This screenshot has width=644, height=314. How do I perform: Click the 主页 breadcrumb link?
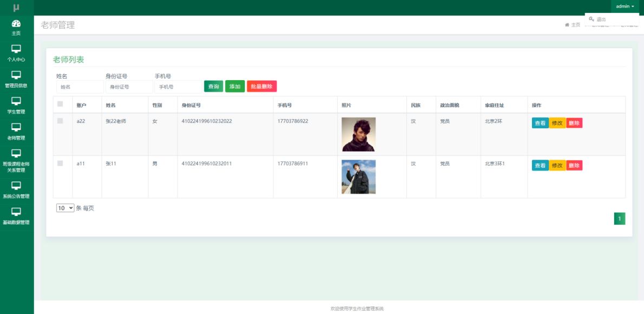(x=576, y=25)
